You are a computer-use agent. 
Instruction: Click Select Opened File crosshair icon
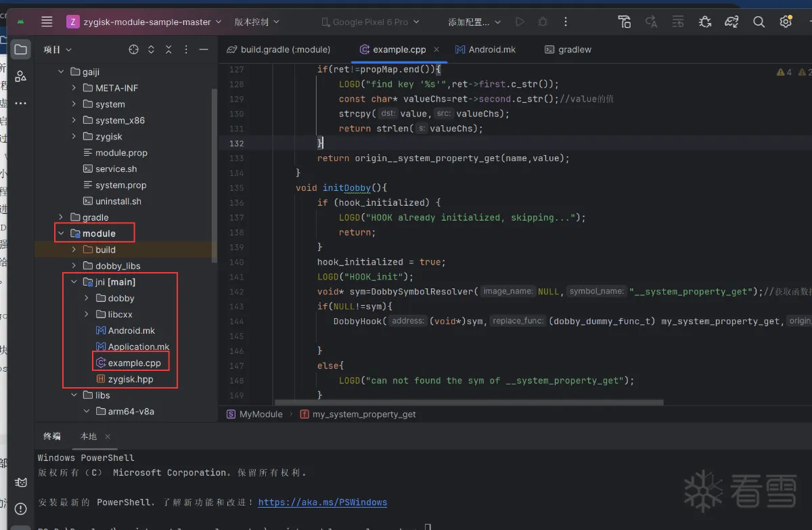(133, 49)
